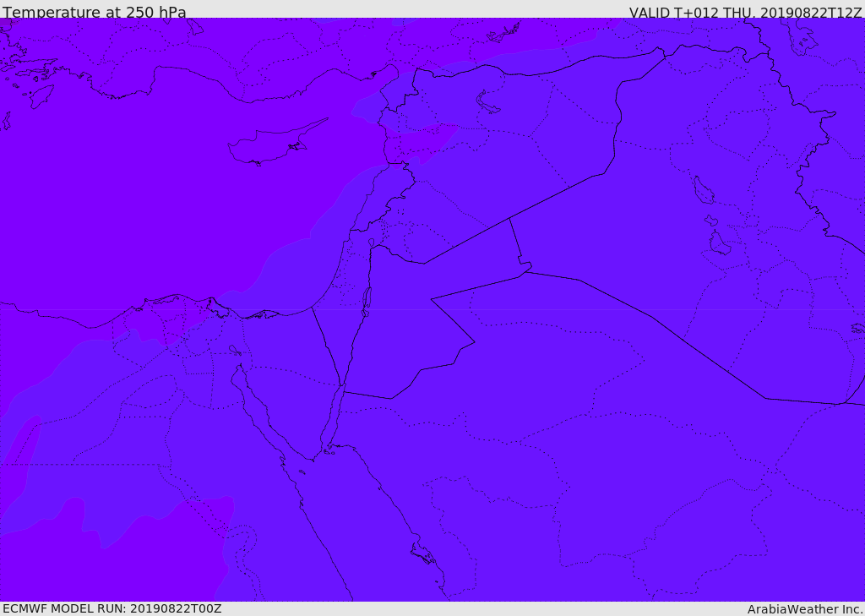Click the 'VALID T+012 THU. 20190822T12Z' label
This screenshot has width=865, height=616.
tap(745, 13)
